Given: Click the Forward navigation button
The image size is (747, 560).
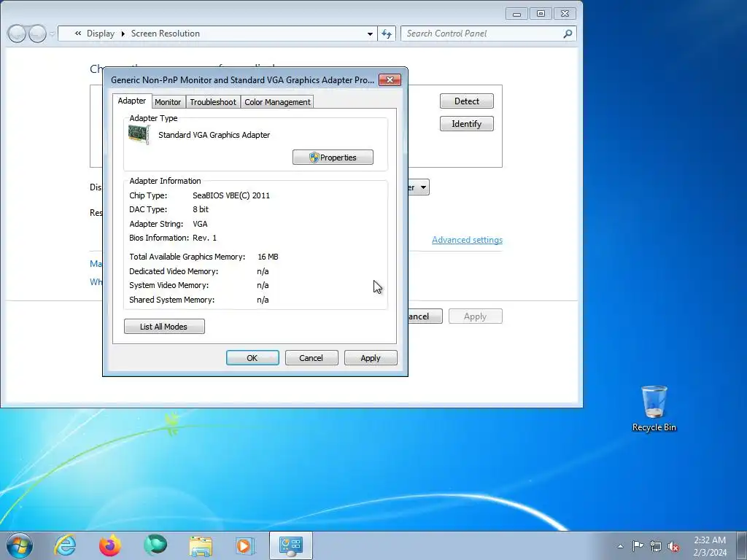Looking at the screenshot, I should tap(38, 34).
